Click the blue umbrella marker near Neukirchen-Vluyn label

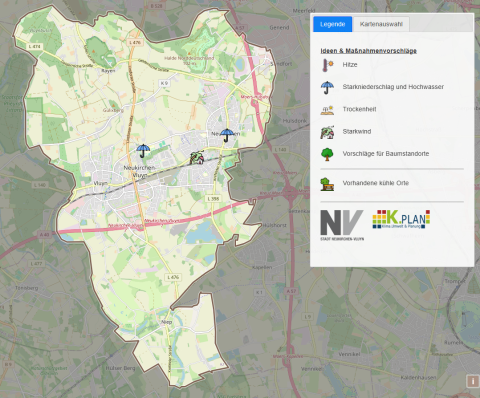[x=143, y=151]
